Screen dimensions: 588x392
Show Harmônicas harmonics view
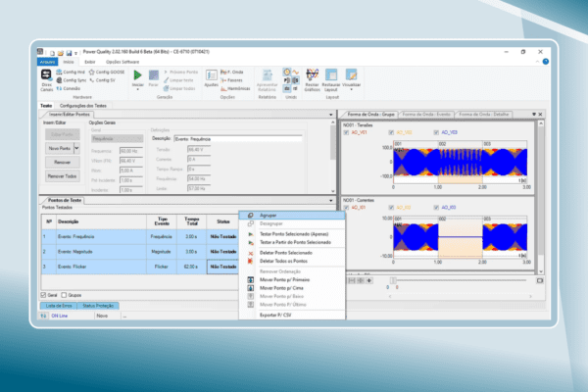click(x=235, y=88)
